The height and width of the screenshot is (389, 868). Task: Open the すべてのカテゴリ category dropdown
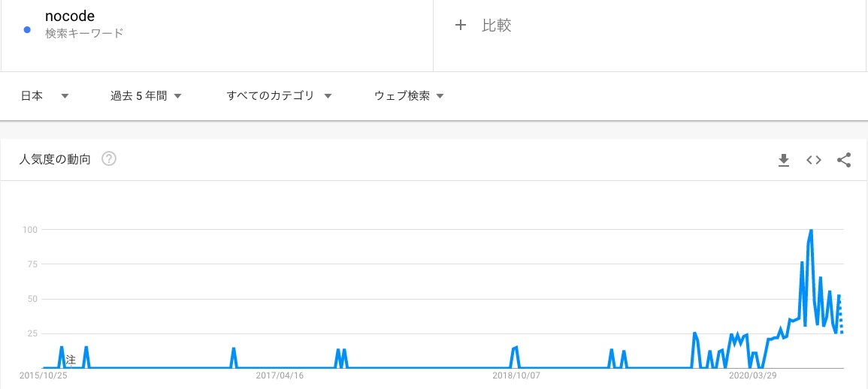click(279, 96)
